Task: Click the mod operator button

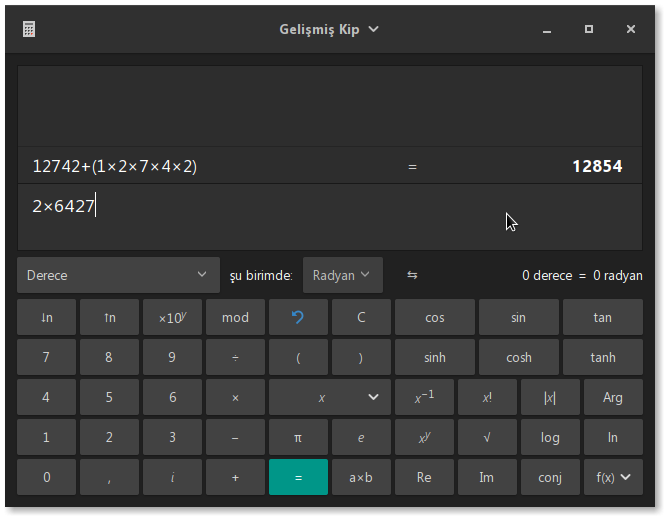Action: [235, 317]
